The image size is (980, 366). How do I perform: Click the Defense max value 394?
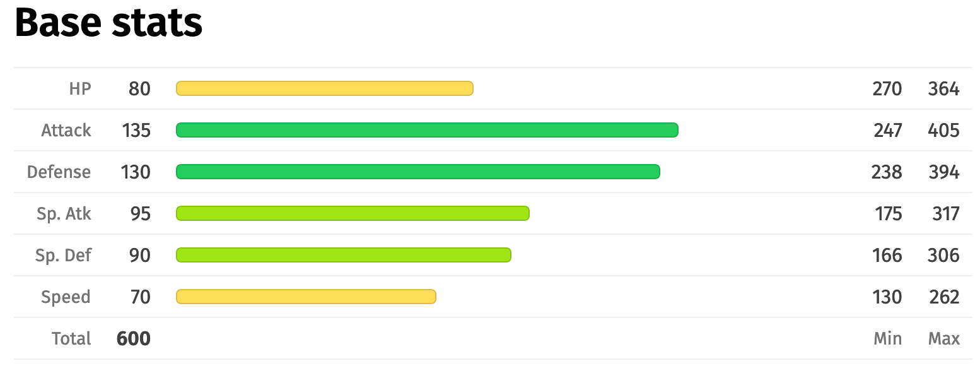coord(944,172)
